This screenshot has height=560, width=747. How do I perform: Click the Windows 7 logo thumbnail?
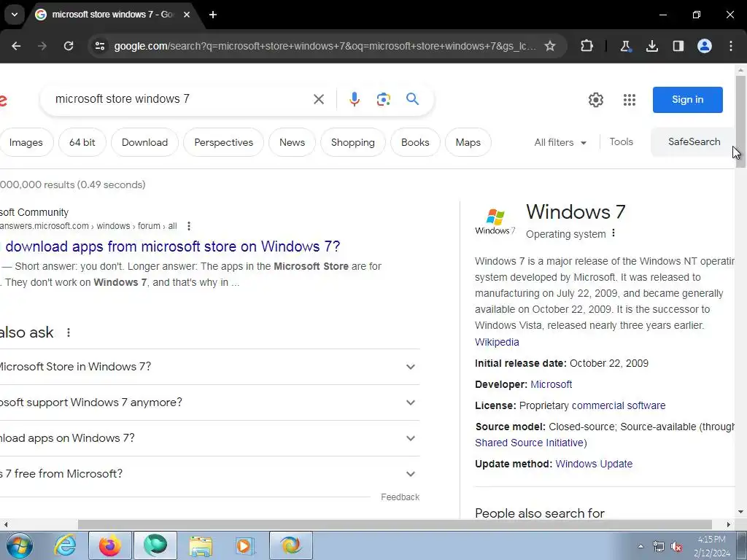(x=495, y=222)
